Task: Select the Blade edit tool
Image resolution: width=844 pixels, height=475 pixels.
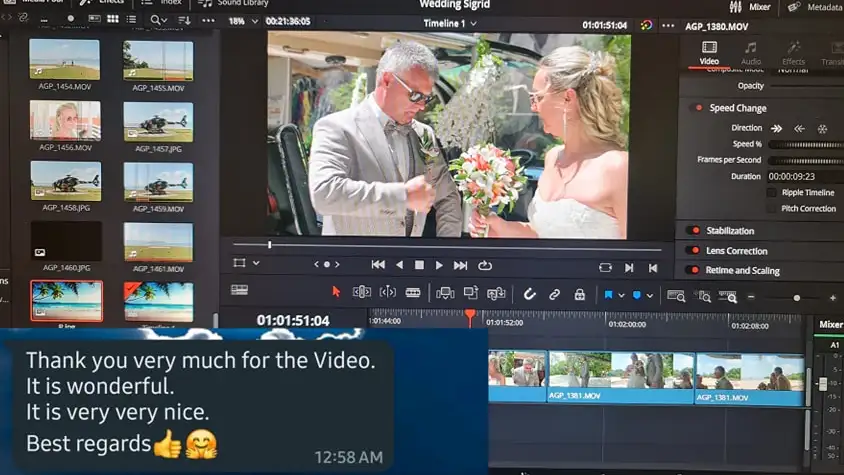Action: pyautogui.click(x=413, y=292)
